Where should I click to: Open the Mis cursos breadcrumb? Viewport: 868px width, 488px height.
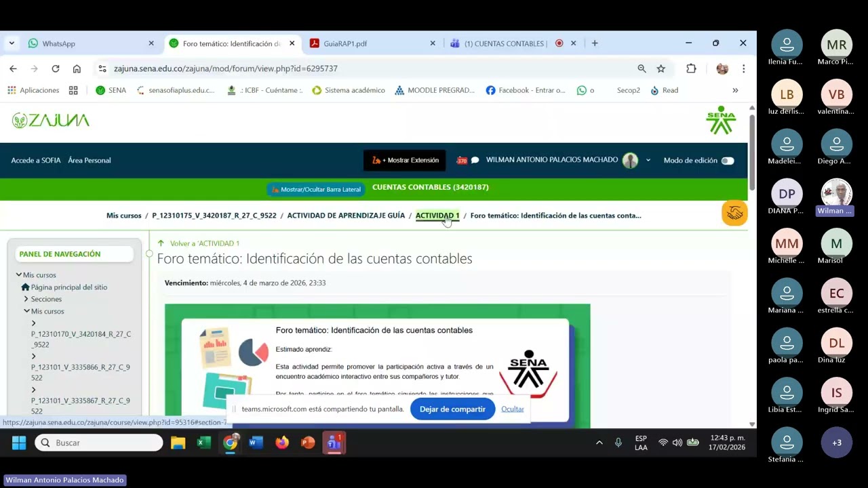(x=124, y=216)
